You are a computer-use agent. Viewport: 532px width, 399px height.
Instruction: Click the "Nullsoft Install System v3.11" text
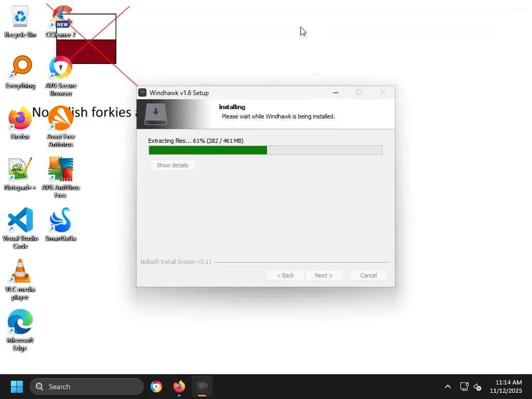(x=176, y=262)
